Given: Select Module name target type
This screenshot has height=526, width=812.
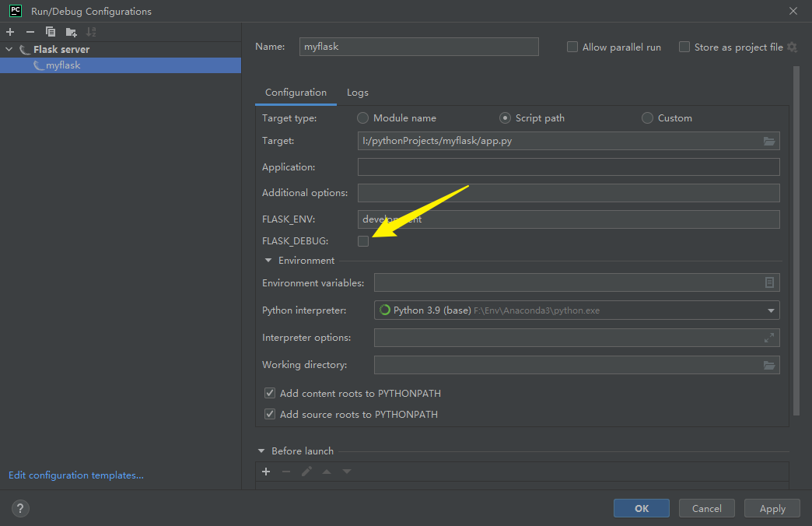Looking at the screenshot, I should point(362,118).
